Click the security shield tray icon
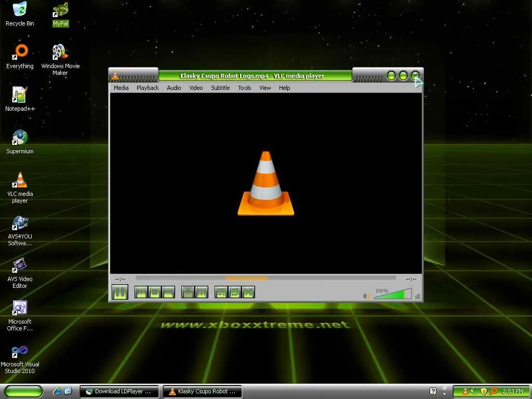Viewport: 532px width, 399px height. pyautogui.click(x=484, y=391)
